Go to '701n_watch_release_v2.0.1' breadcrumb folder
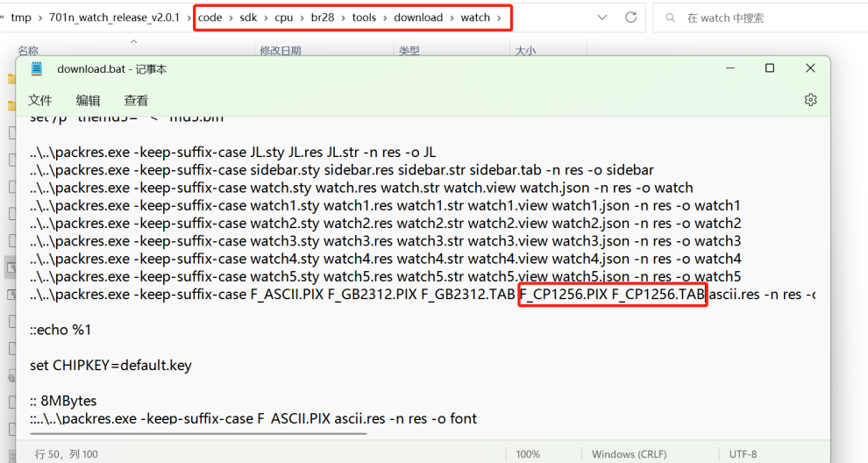The height and width of the screenshot is (463, 868). click(114, 18)
